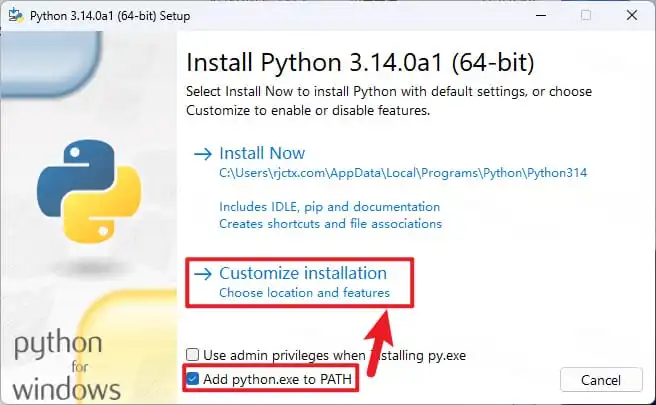
Task: Click the Python installer icon in title bar
Action: click(x=15, y=15)
